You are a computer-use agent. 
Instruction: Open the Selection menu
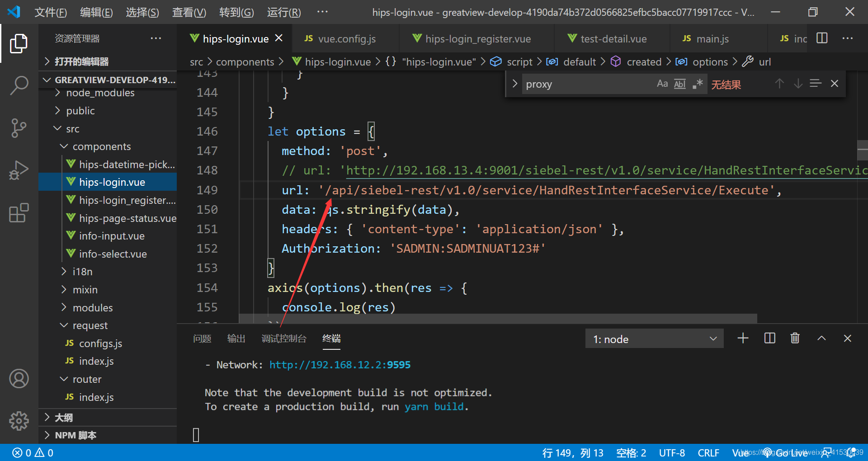coord(142,12)
